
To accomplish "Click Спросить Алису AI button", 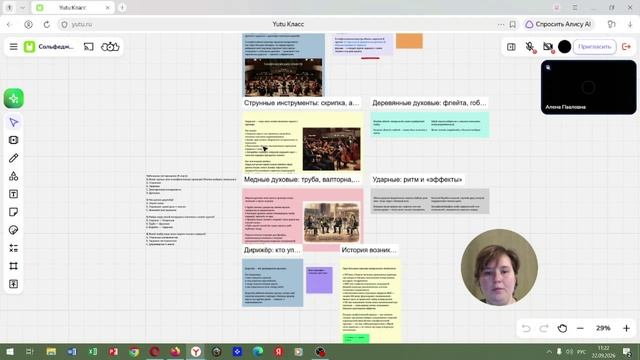I will 558,24.
